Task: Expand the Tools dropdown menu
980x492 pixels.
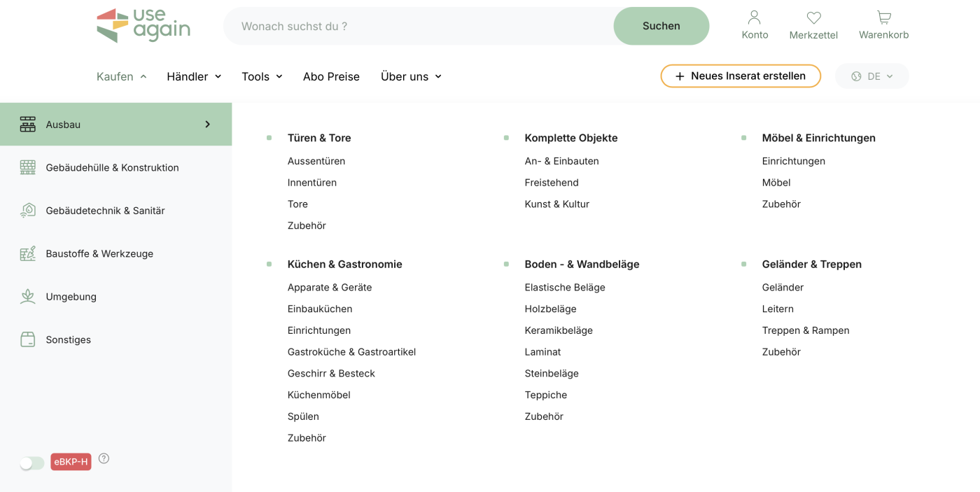Action: pyautogui.click(x=262, y=76)
